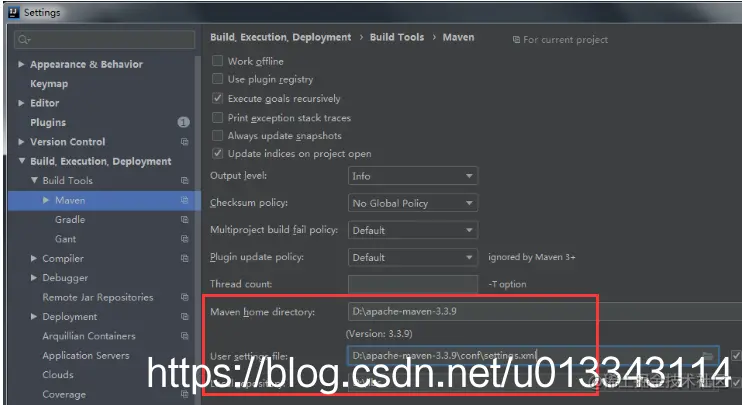This screenshot has height=405, width=742.
Task: Toggle the Override checkbox for User settings file
Action: [736, 355]
